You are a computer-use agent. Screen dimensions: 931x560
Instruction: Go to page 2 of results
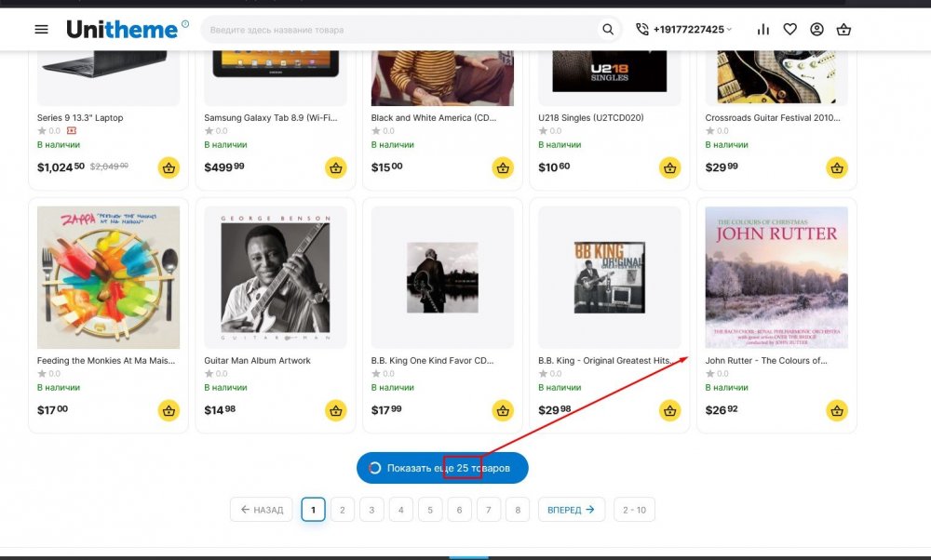342,510
